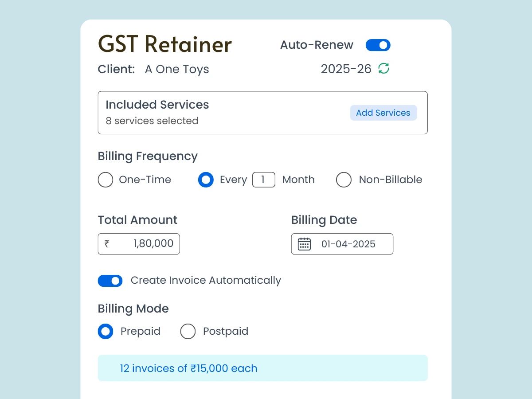Choose Postpaid billing mode
This screenshot has height=399, width=532.
[x=188, y=331]
